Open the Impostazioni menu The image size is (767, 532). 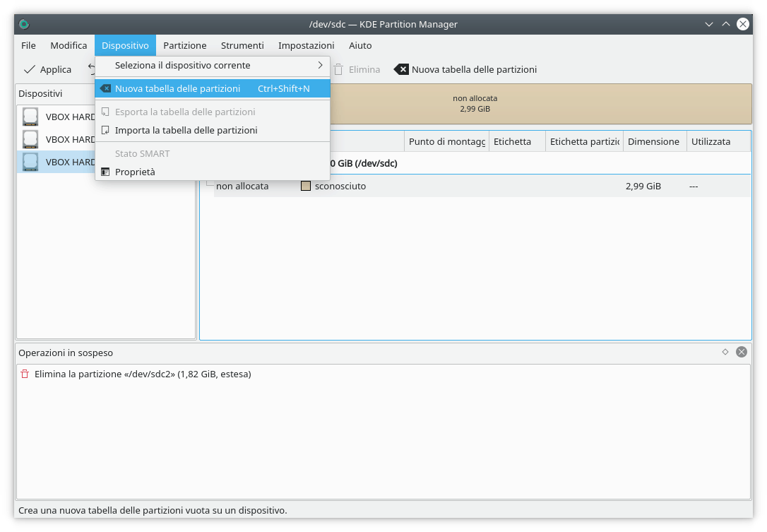click(306, 45)
